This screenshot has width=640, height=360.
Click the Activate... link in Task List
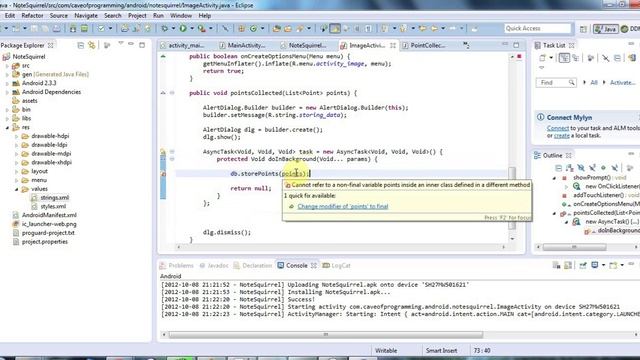point(622,82)
